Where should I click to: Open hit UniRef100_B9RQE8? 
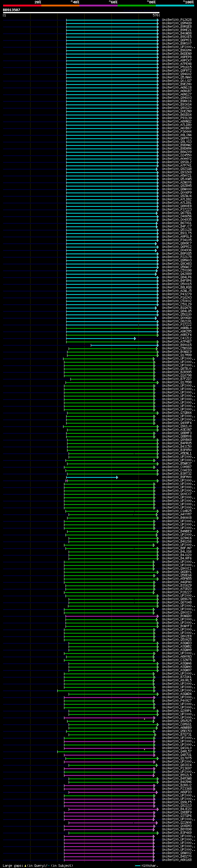pos(176,26)
